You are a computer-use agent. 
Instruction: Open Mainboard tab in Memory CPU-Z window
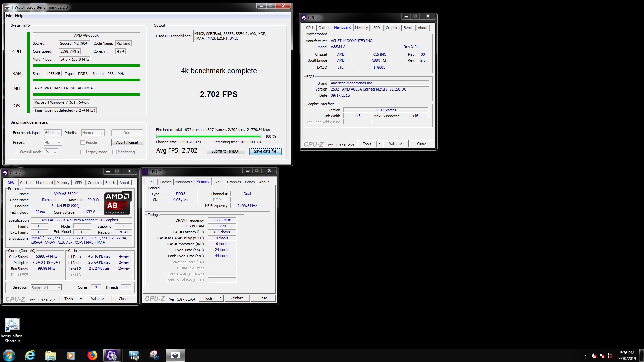point(184,182)
